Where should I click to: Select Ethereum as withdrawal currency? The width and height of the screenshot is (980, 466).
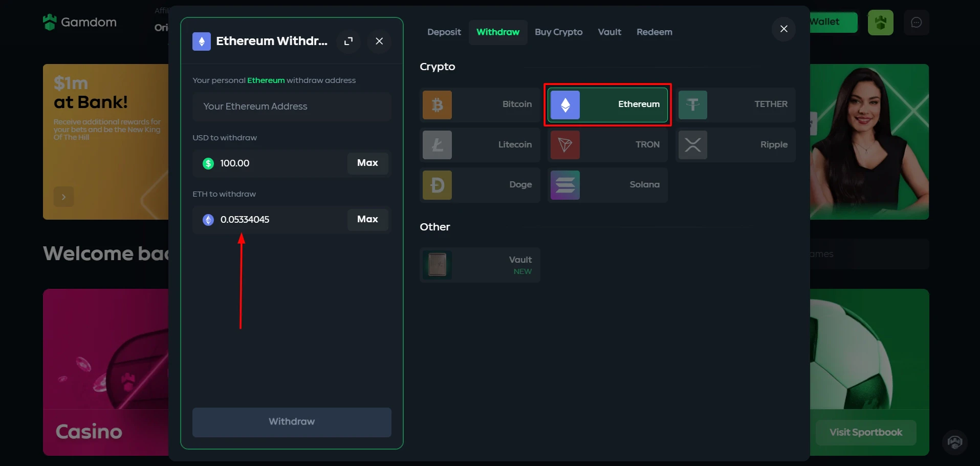tap(607, 104)
